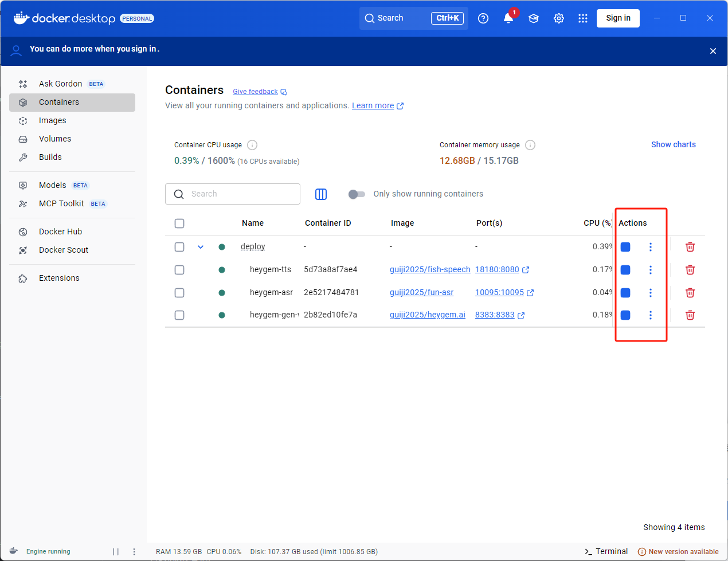Screen dimensions: 728x561
Task: Open more actions menu for heygem-asr
Action: tap(650, 293)
